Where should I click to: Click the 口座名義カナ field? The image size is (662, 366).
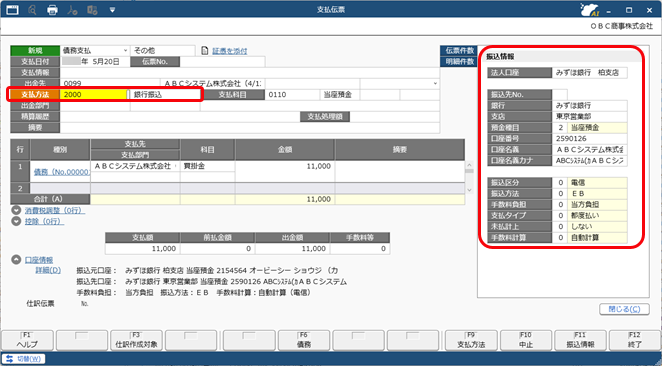click(x=590, y=160)
